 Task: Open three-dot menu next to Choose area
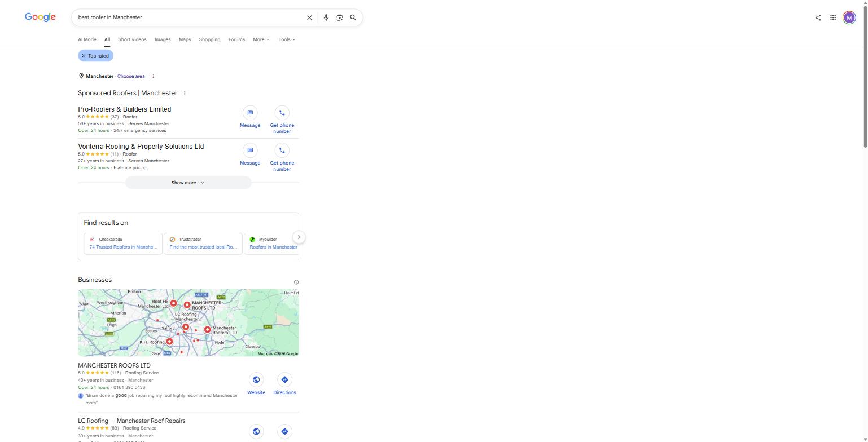(x=153, y=76)
